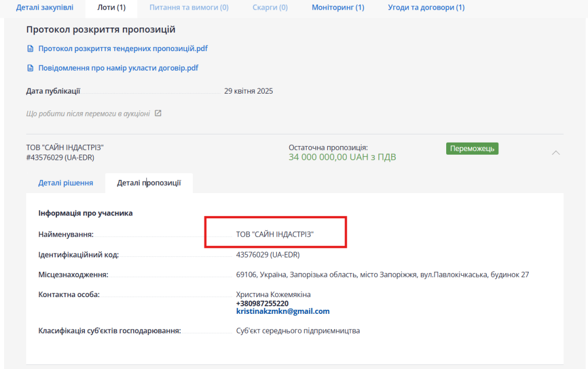Open Протокол розкриття тендерних пропозицій.pdf link
The height and width of the screenshot is (369, 588).
(x=123, y=48)
